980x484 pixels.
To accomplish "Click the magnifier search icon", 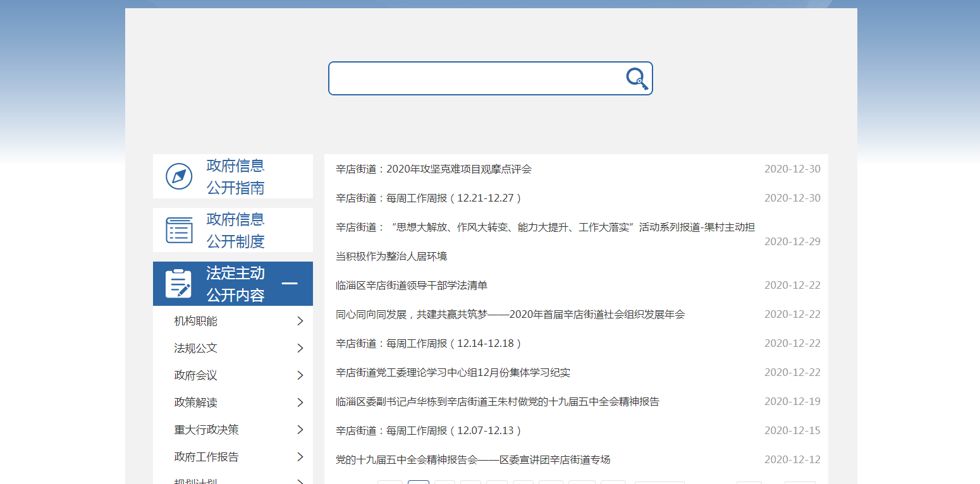I will (637, 79).
